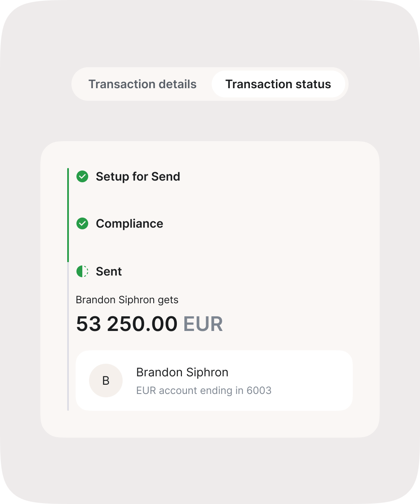This screenshot has width=420, height=504.
Task: Switch to the Transaction details tab
Action: tap(142, 84)
